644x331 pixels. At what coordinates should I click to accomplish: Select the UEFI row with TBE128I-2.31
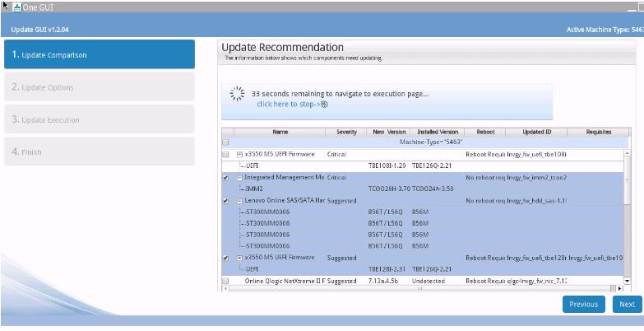422,269
